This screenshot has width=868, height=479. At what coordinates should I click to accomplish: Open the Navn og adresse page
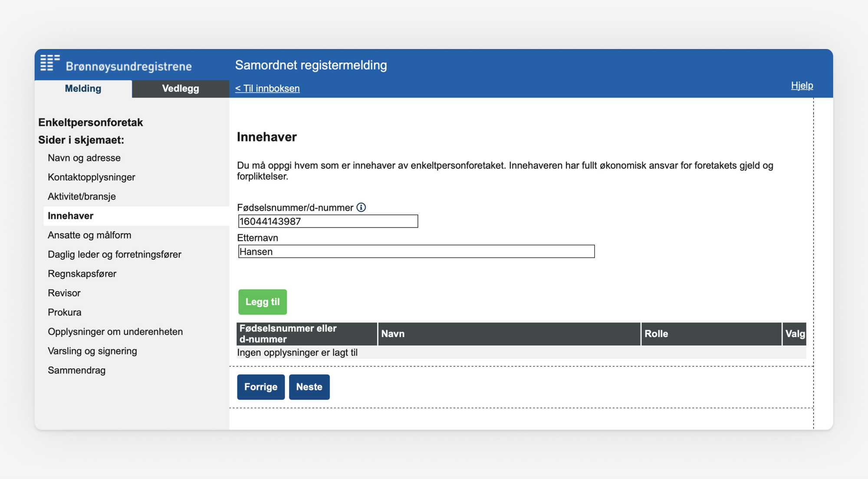84,158
